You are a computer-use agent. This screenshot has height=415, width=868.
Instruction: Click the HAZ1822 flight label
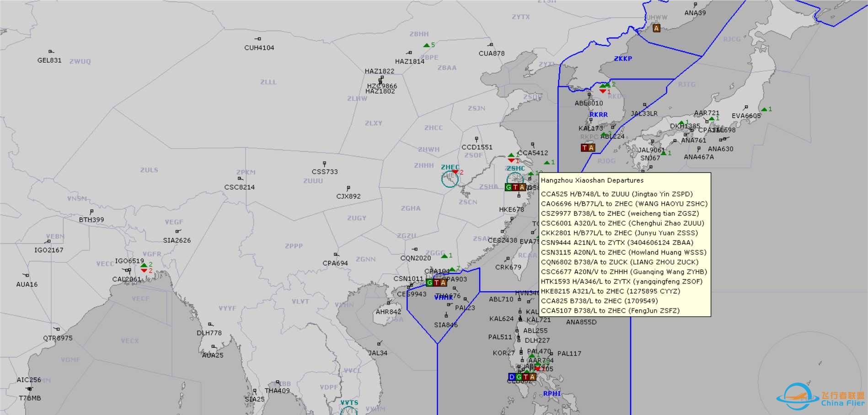pyautogui.click(x=380, y=71)
